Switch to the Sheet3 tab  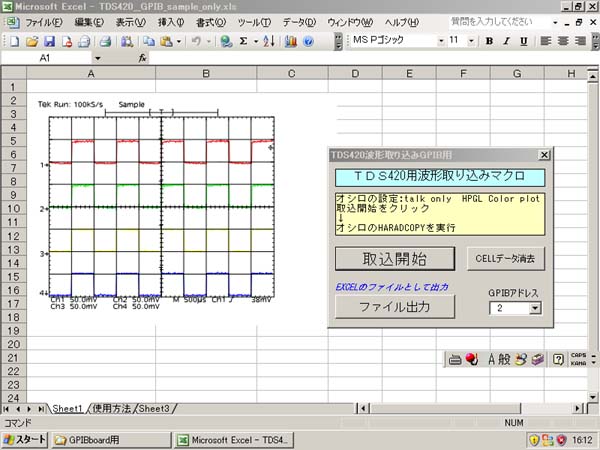coord(154,409)
